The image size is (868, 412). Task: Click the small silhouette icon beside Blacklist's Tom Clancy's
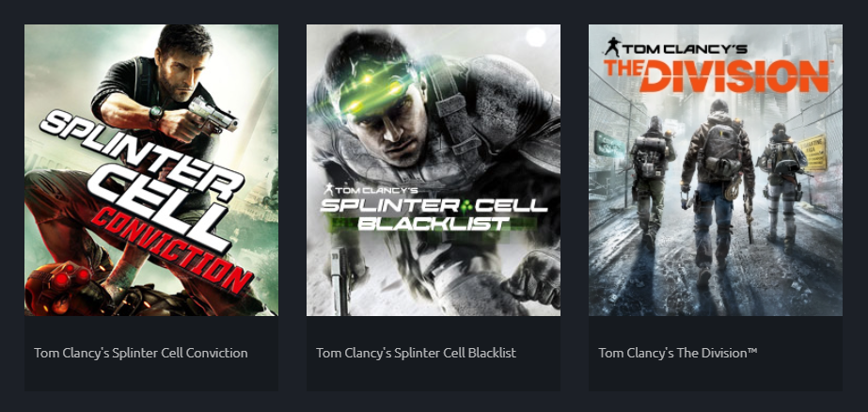pyautogui.click(x=328, y=189)
